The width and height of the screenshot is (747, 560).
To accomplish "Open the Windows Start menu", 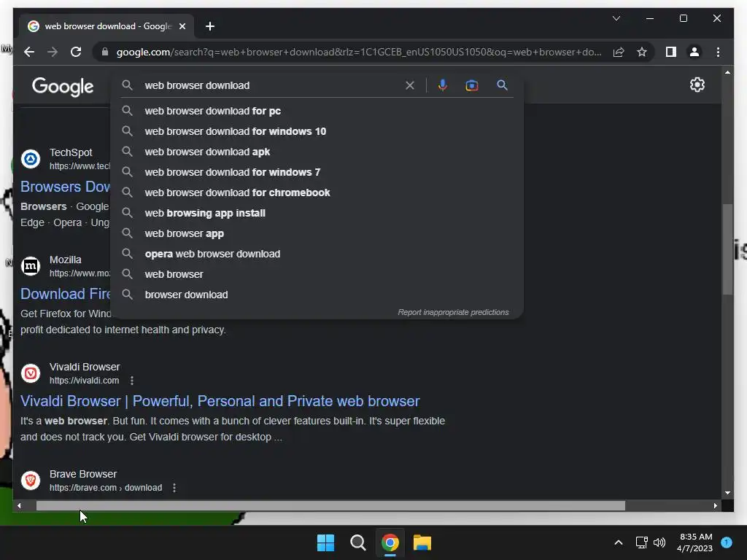I will pos(326,542).
